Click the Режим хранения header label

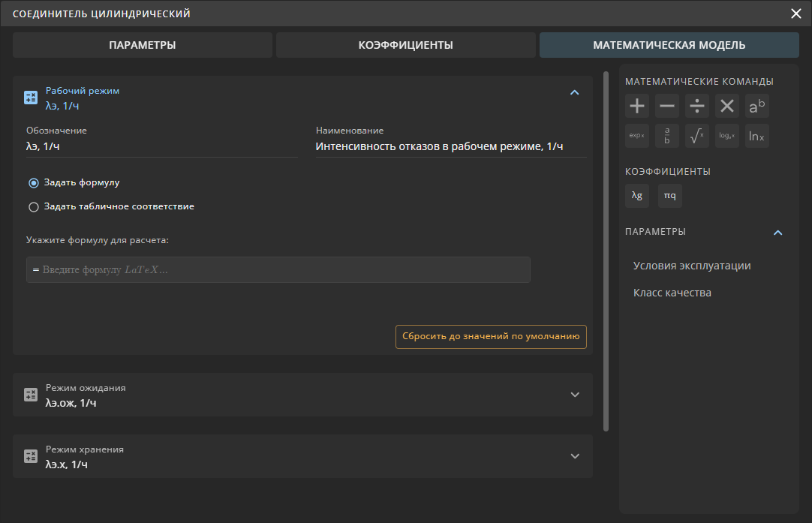coord(84,449)
